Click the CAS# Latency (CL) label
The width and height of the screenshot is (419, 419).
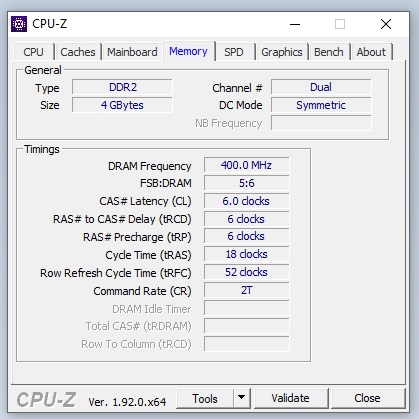(145, 201)
